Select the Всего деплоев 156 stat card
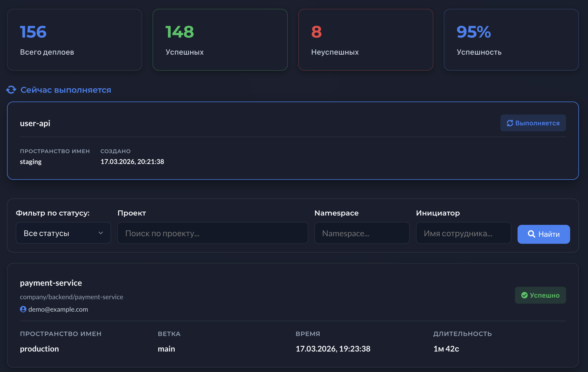The image size is (588, 372). [75, 40]
